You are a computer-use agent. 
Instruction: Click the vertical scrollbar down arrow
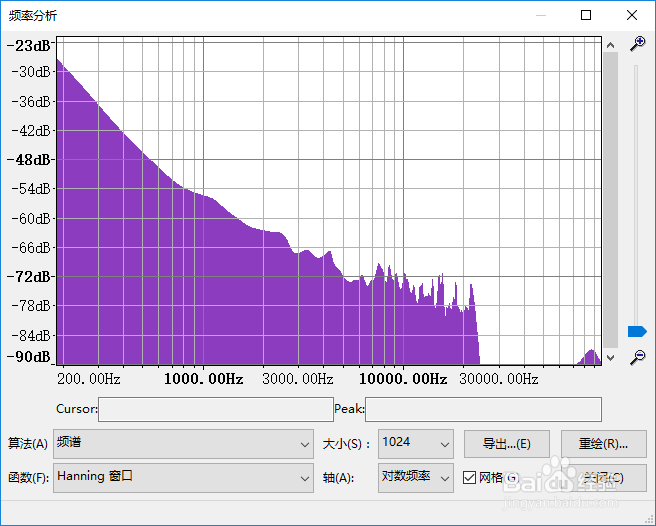[x=610, y=357]
